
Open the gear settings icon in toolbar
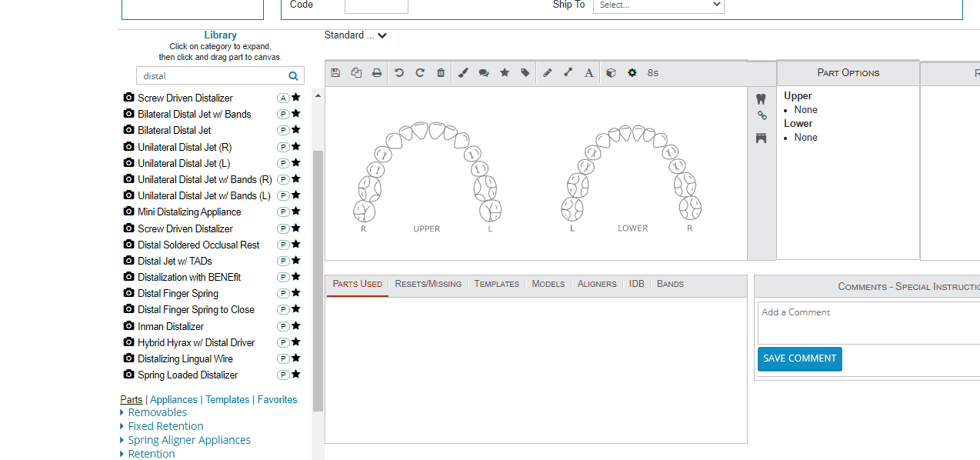coord(632,73)
